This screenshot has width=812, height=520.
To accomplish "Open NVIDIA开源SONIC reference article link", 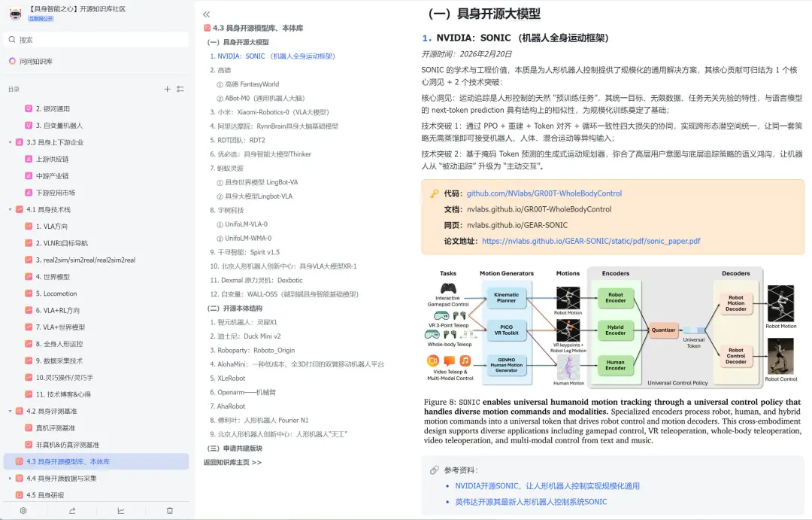I will coord(547,486).
